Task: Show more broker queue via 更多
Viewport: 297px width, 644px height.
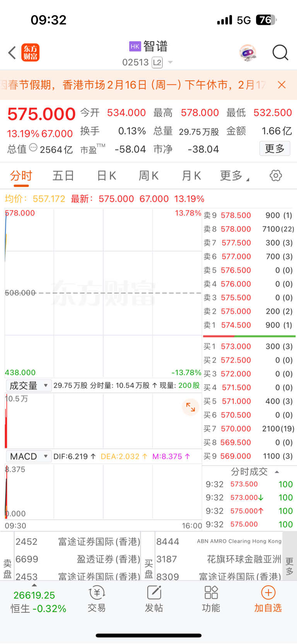Action: (289, 566)
